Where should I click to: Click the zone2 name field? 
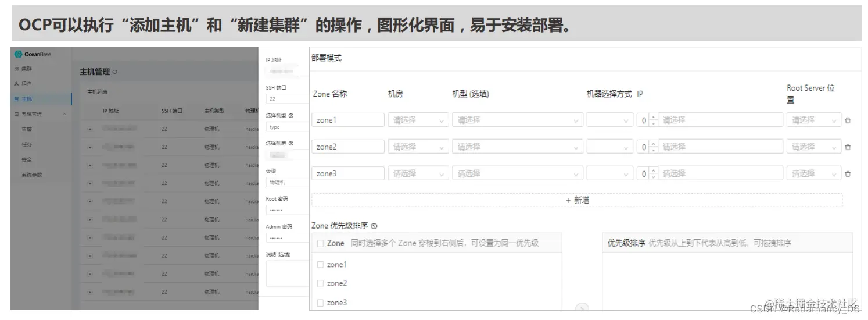(348, 147)
